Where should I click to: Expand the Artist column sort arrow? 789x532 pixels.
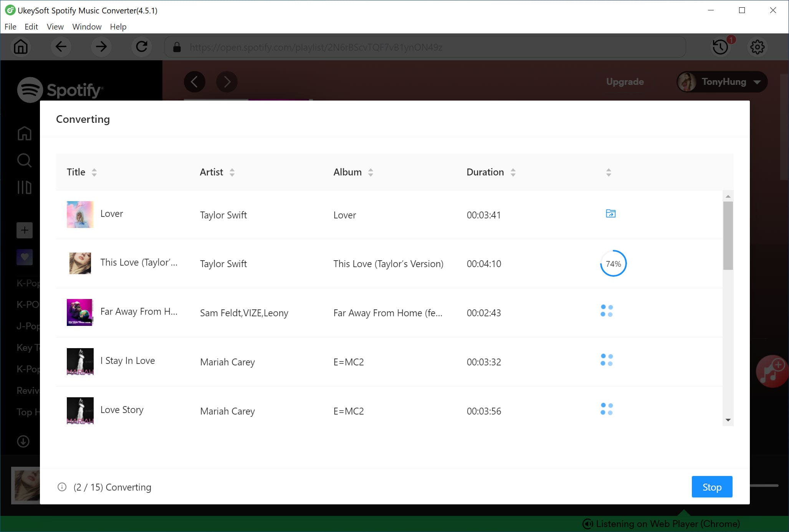pyautogui.click(x=233, y=172)
